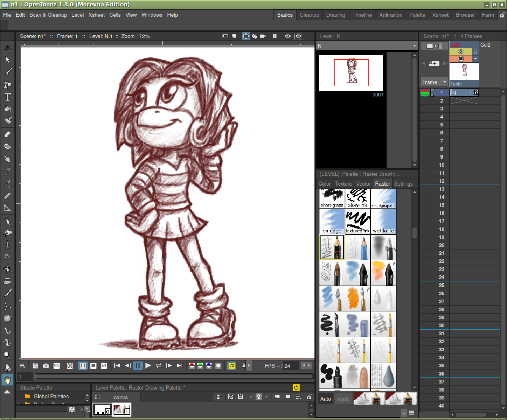Select the Fill bucket tool
Image resolution: width=507 pixels, height=420 pixels.
coord(7,109)
